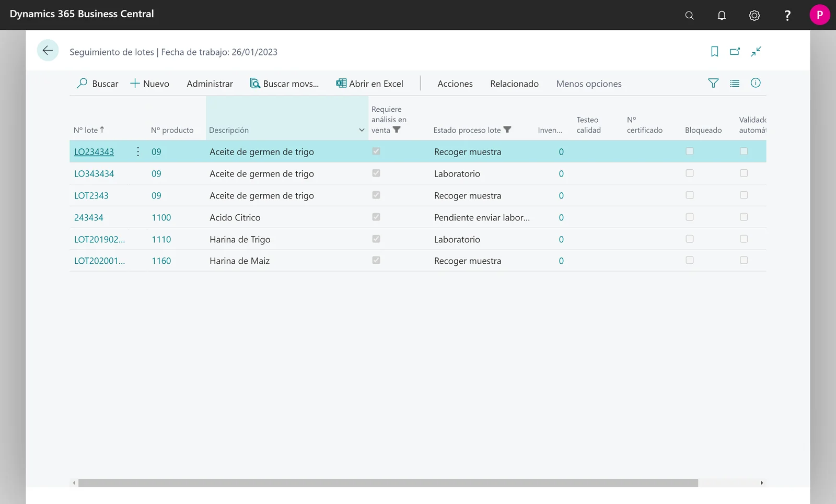The width and height of the screenshot is (836, 504).
Task: Expand the Descripción column dropdown chevron
Action: [362, 130]
